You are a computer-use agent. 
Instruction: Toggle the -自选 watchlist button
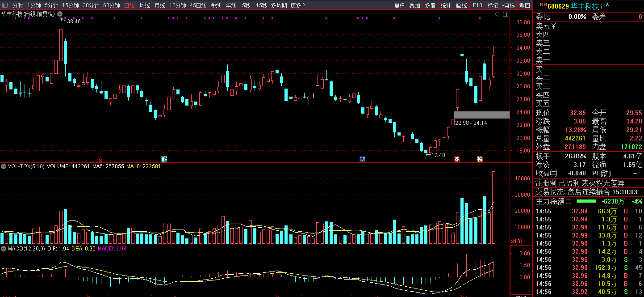[x=508, y=5]
